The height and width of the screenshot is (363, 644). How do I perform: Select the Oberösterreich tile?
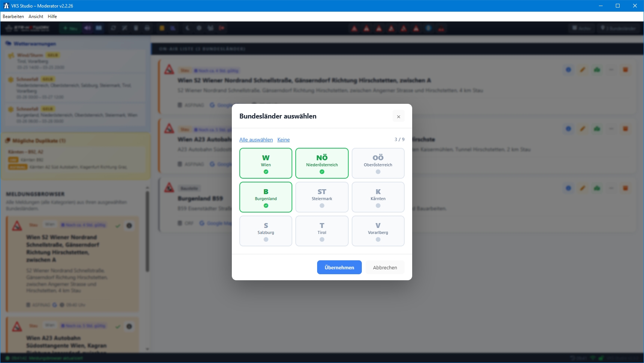[378, 163]
